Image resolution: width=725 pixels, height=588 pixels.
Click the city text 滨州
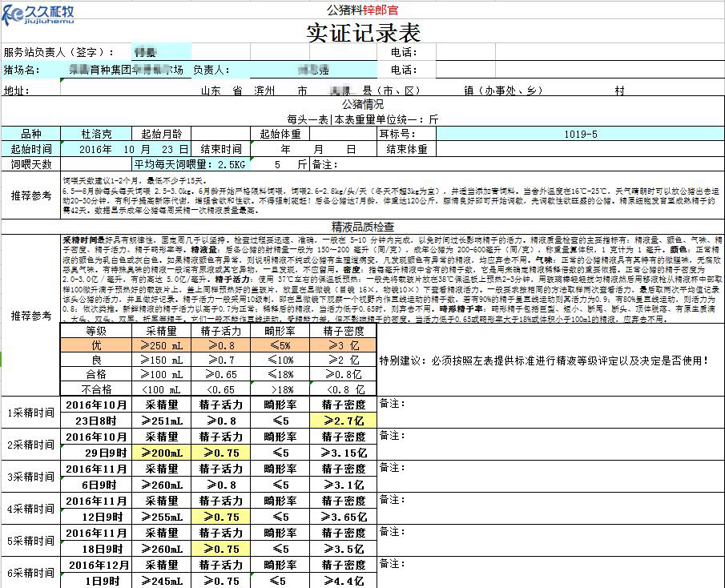[x=264, y=91]
